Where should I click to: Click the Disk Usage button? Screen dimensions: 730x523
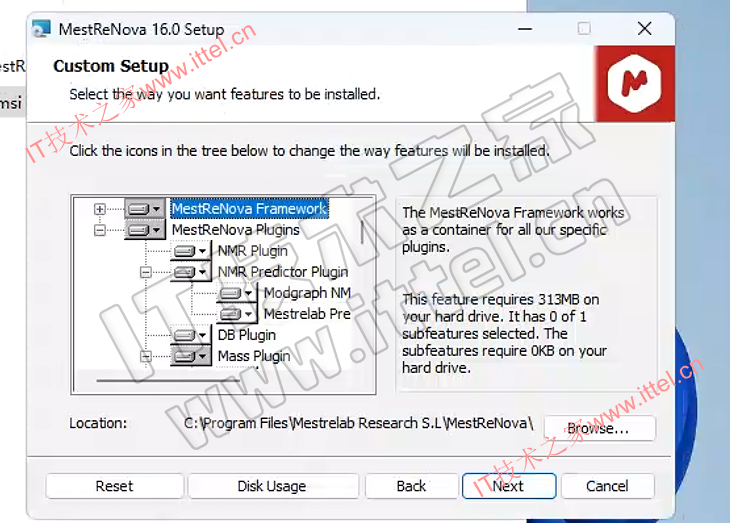[x=271, y=486]
